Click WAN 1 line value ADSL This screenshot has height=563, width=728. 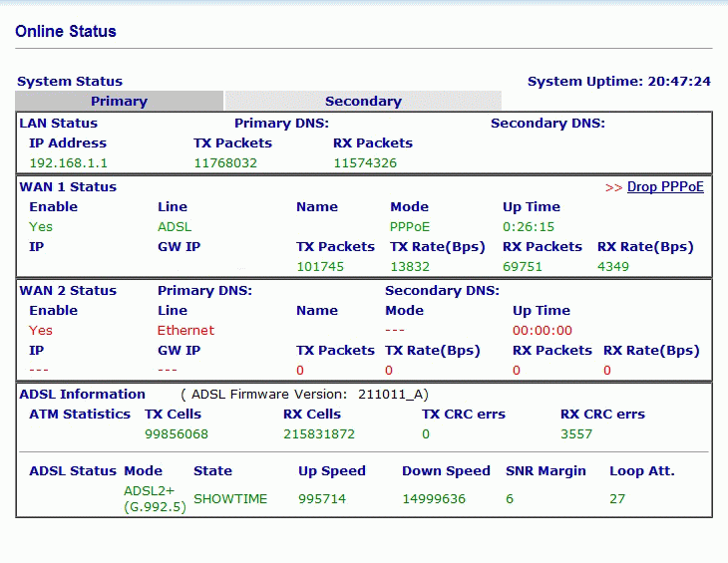pos(175,227)
